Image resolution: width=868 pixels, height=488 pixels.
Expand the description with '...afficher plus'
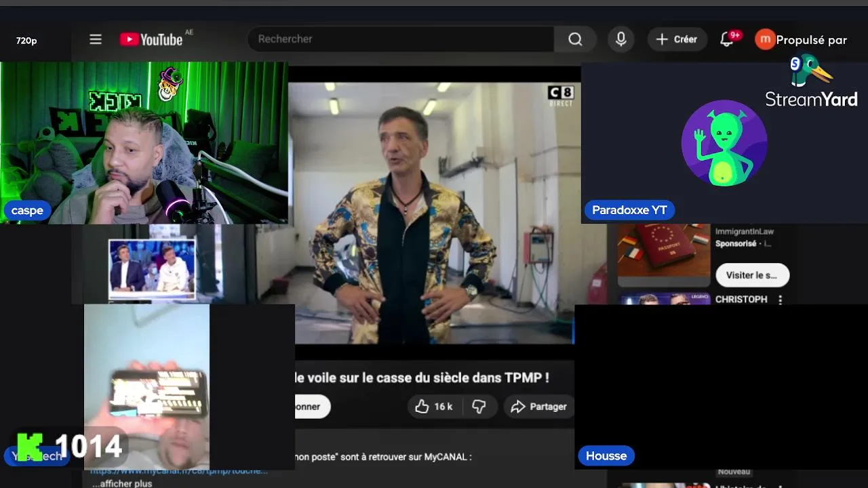coord(122,483)
